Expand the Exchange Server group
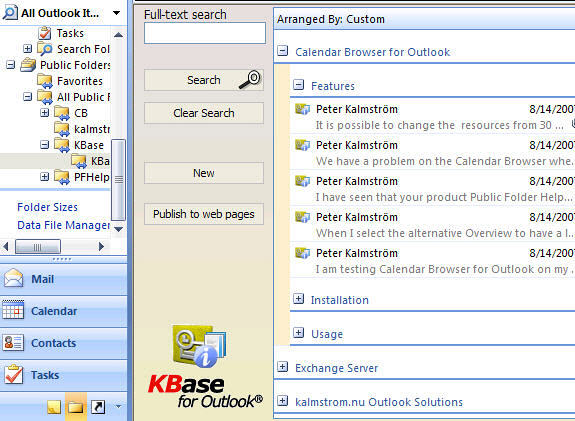The width and height of the screenshot is (575, 421). click(282, 367)
